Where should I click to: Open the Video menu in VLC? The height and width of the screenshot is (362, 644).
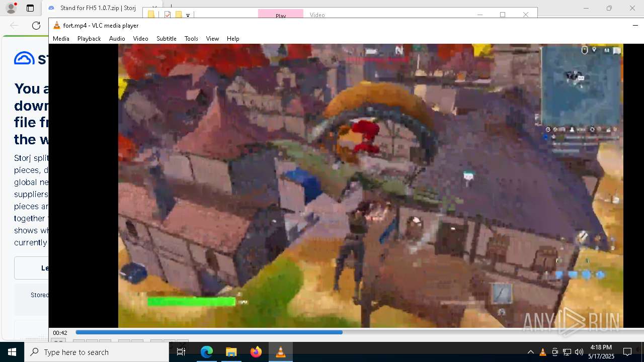pyautogui.click(x=140, y=39)
